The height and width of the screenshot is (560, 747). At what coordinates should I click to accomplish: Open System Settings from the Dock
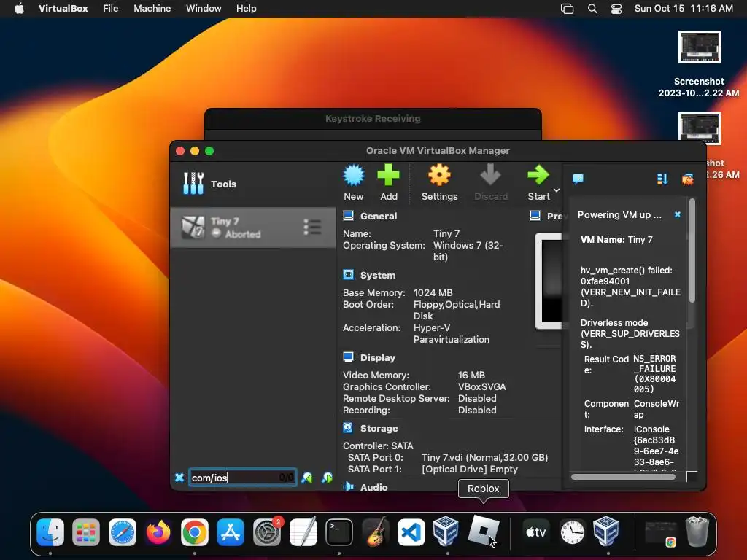[x=267, y=532]
